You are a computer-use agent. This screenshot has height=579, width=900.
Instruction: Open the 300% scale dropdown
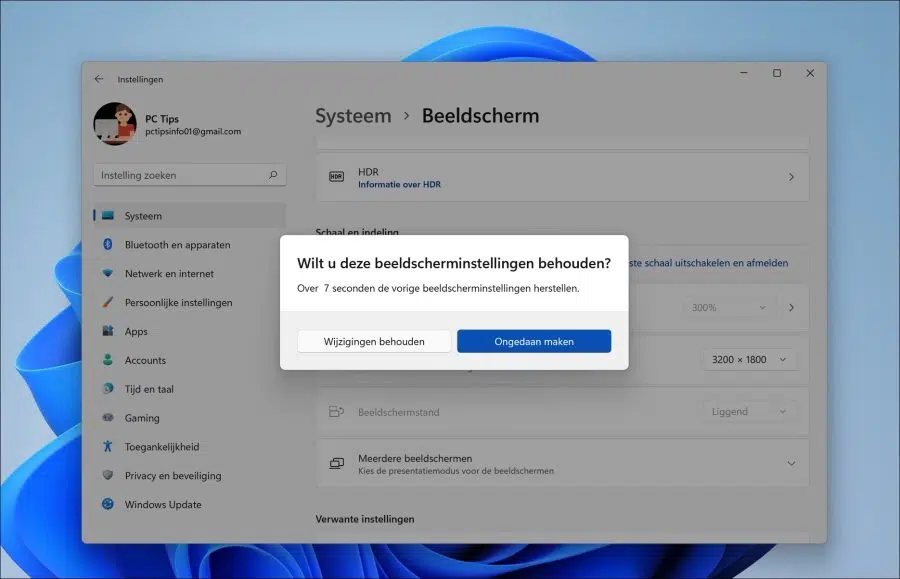point(729,308)
